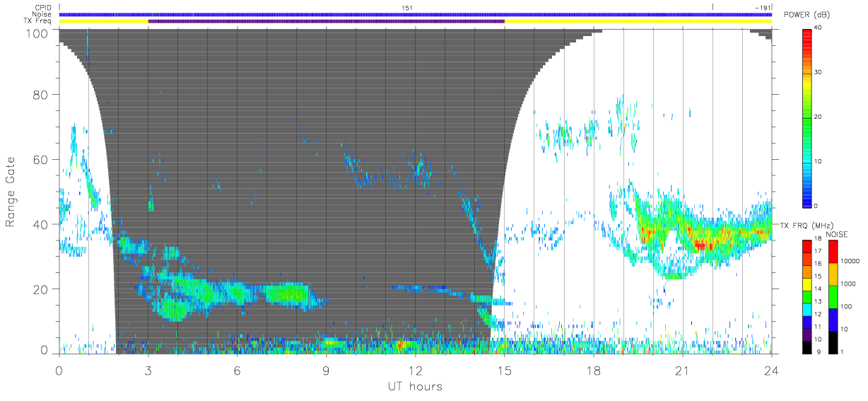The width and height of the screenshot is (868, 401).
Task: Click the 1 label on the NOISE scale
Action: (x=842, y=351)
